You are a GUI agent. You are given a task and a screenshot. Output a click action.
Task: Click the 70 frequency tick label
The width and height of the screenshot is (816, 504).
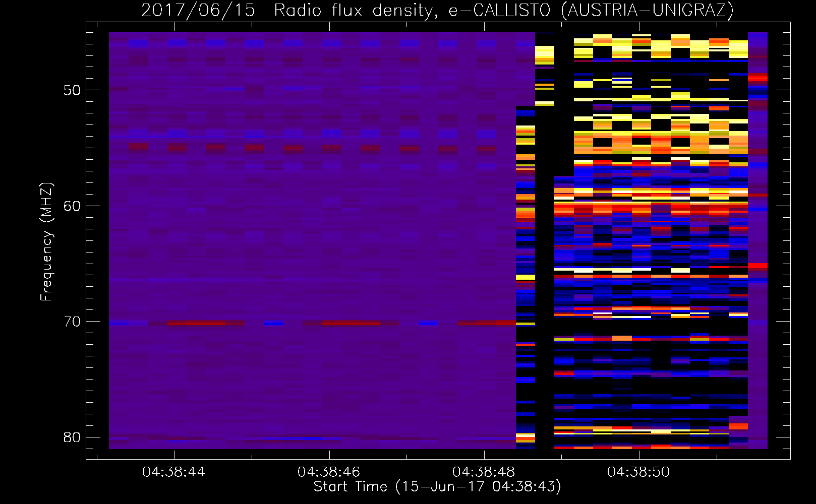(x=72, y=322)
